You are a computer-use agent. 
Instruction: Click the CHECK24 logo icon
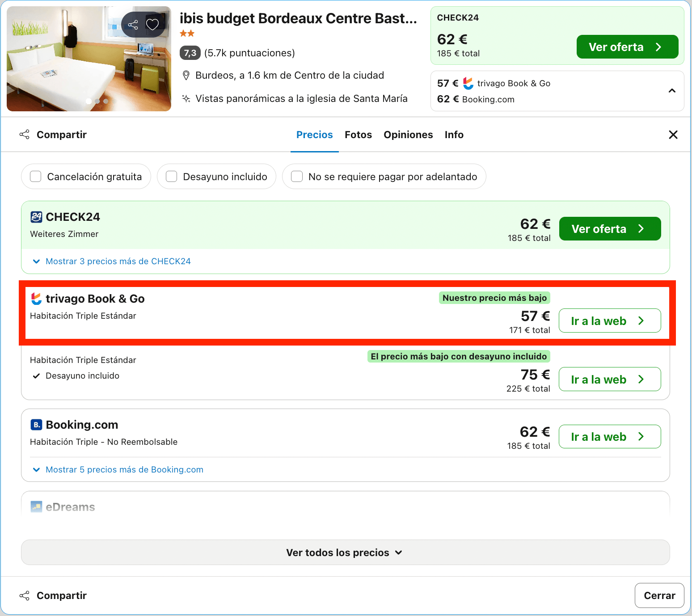click(x=36, y=217)
